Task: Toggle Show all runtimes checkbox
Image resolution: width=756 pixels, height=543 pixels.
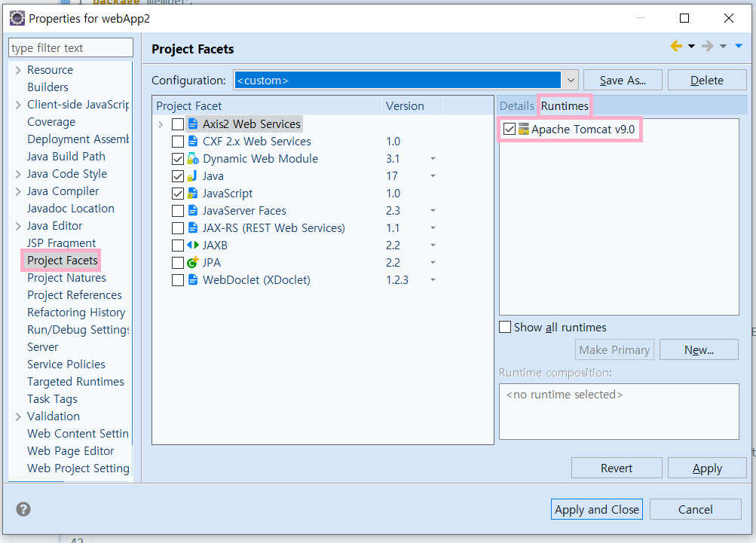Action: point(505,327)
